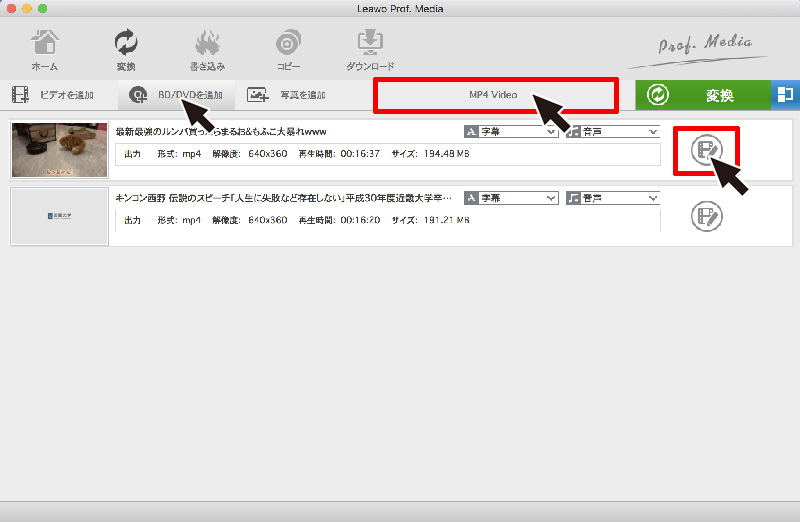Expand 字幕 dropdown for the ルンバ video

point(511,132)
